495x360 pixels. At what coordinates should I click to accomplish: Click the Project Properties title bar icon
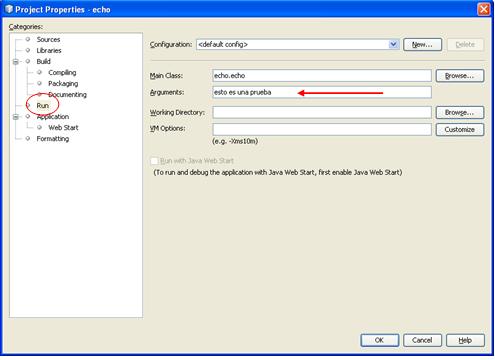(9, 9)
